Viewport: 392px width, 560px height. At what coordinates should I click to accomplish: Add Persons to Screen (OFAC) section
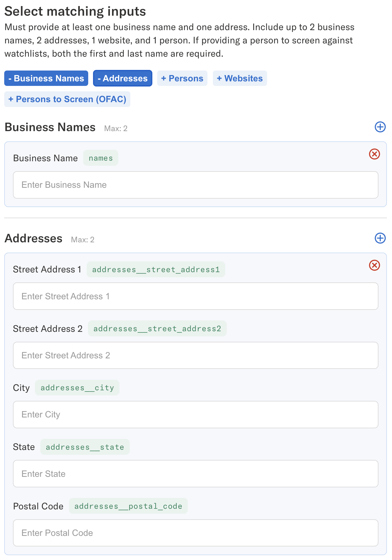tap(67, 99)
